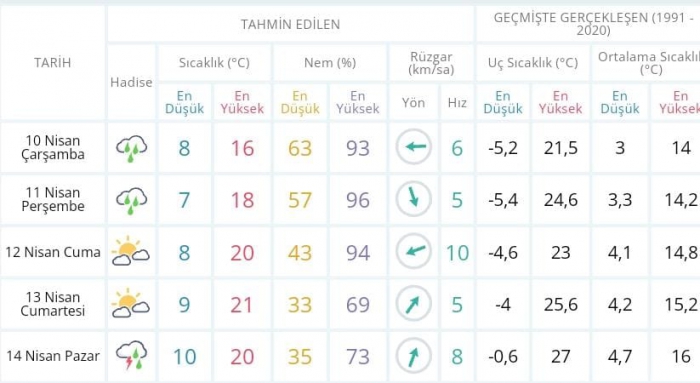Click the wind direction arrow for 10 Nisan
The width and height of the screenshot is (700, 383).
413,147
